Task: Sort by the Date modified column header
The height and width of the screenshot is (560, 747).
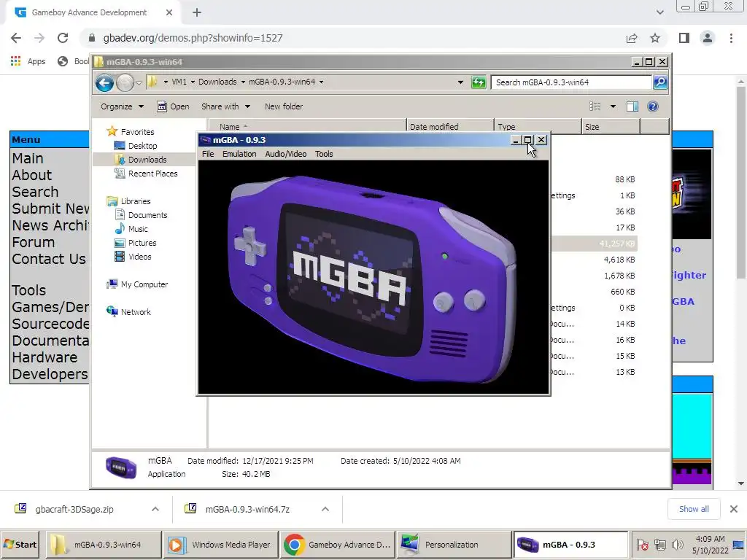Action: (x=450, y=127)
